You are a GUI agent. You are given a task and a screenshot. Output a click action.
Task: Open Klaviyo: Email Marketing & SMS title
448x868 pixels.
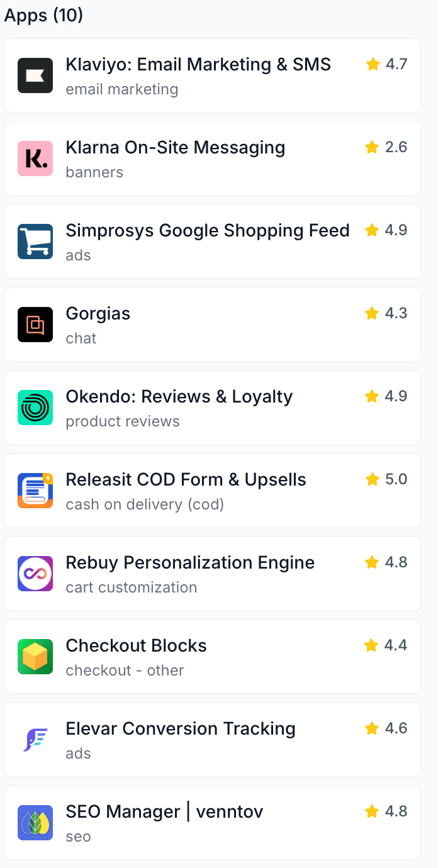198,64
